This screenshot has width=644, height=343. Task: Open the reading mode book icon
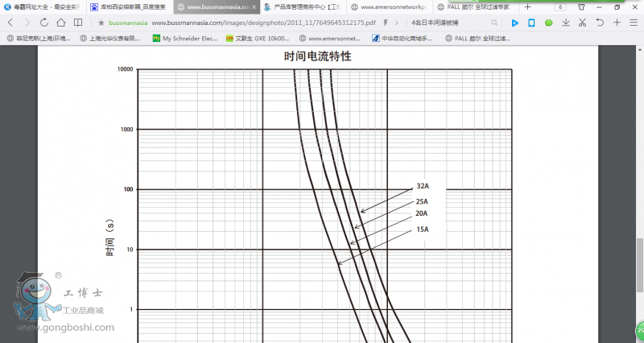[x=78, y=23]
